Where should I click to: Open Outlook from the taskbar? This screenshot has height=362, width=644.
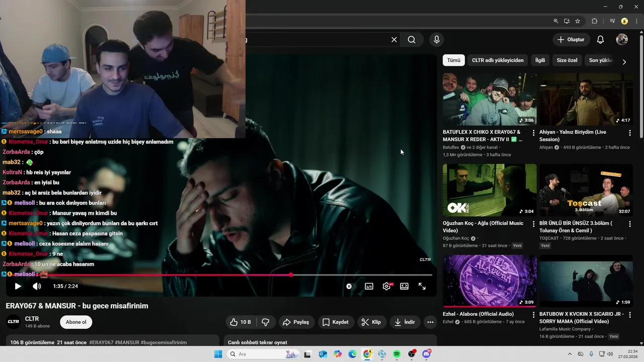pos(323,354)
